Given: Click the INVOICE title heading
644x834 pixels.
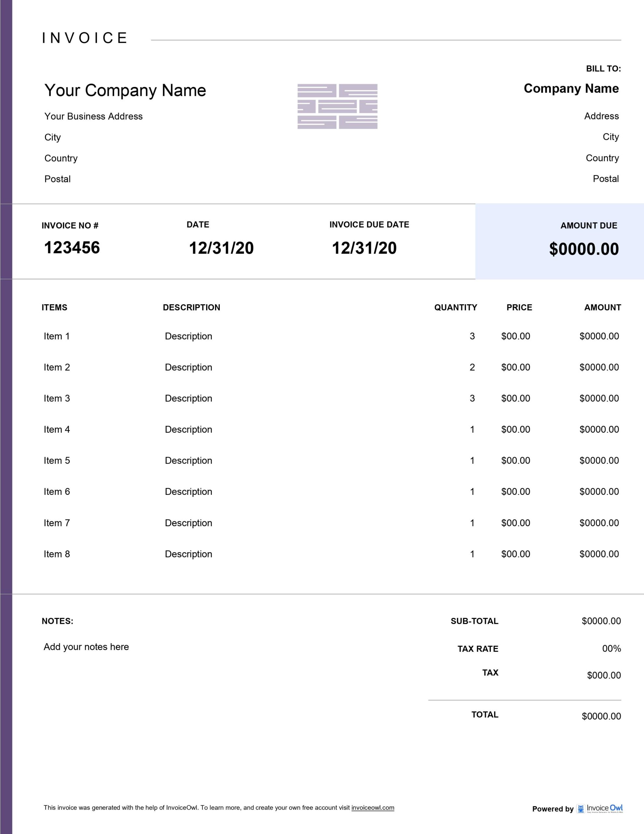Looking at the screenshot, I should click(85, 38).
